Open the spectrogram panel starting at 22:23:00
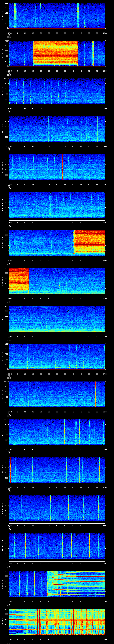This screenshot has width=114, height=644. pos(57,243)
